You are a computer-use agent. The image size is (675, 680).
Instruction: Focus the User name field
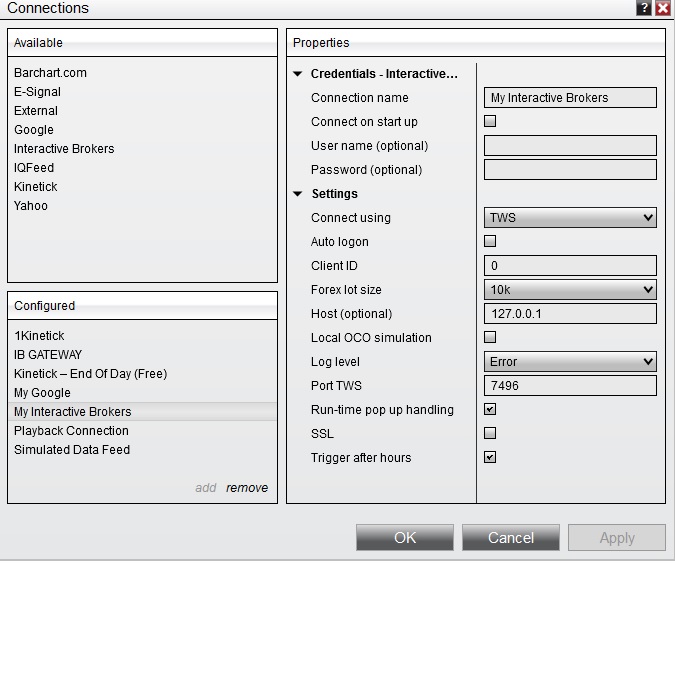[x=570, y=145]
